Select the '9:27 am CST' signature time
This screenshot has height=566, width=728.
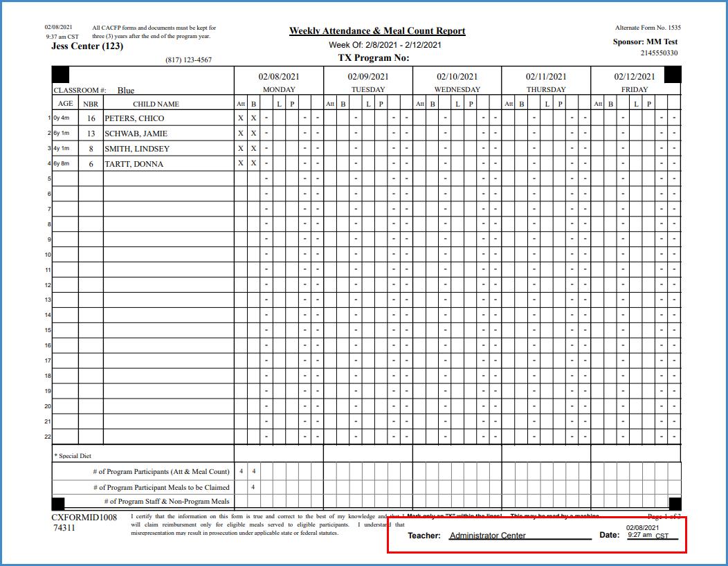tap(648, 536)
